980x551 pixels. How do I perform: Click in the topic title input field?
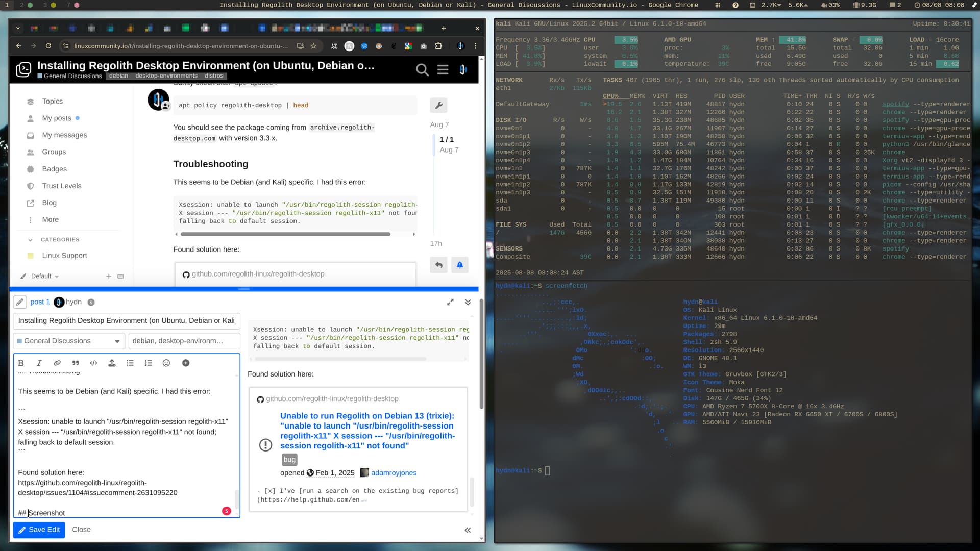(127, 320)
